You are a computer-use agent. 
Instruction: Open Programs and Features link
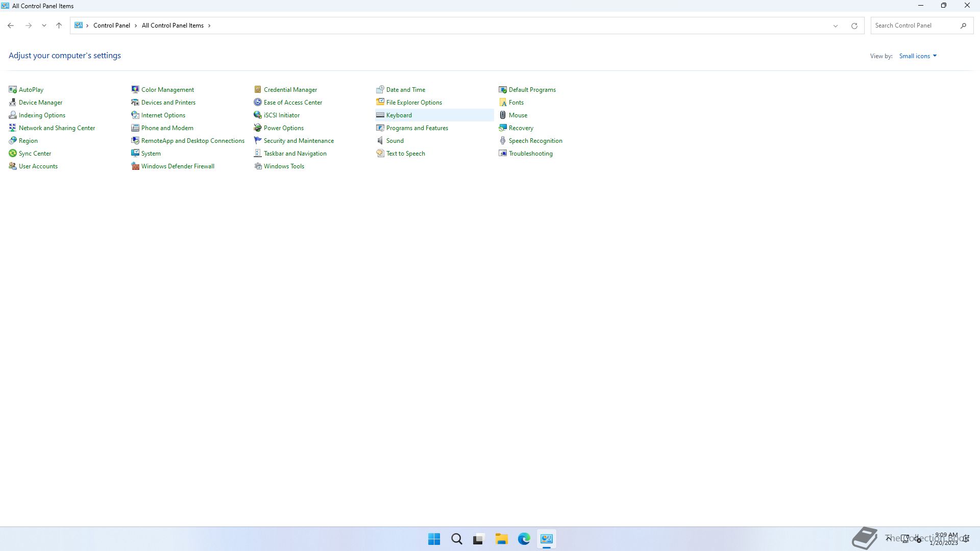pos(417,128)
